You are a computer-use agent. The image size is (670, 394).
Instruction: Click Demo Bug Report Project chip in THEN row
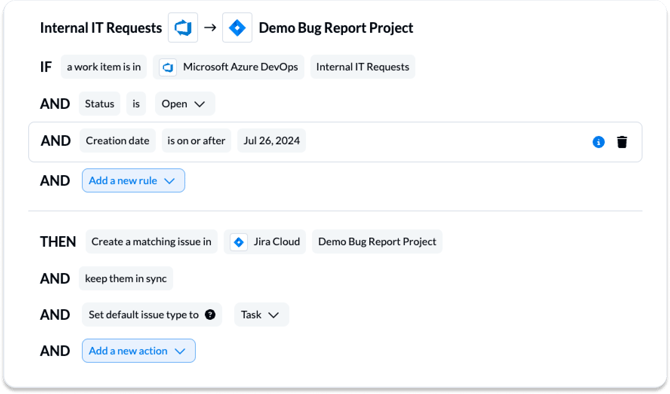pos(377,242)
